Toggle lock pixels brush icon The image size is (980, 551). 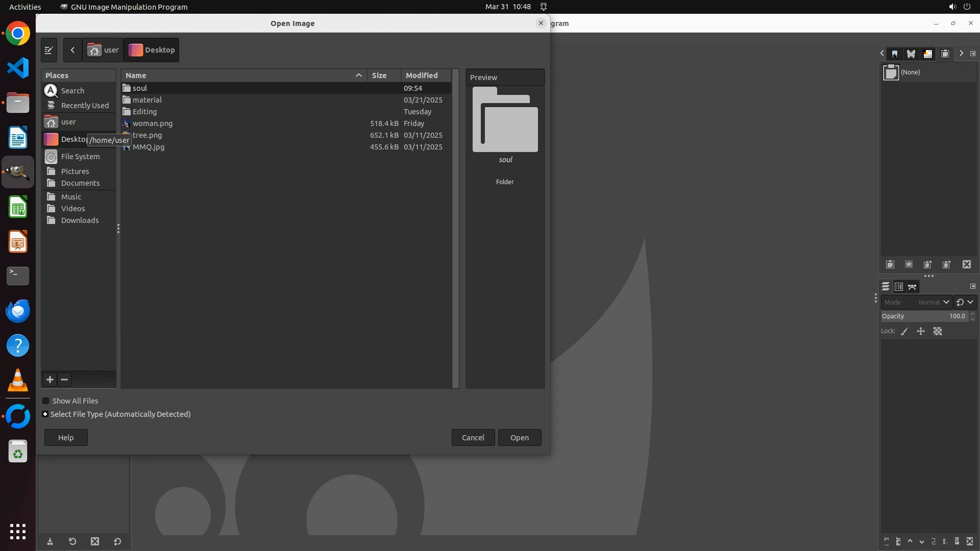point(904,332)
